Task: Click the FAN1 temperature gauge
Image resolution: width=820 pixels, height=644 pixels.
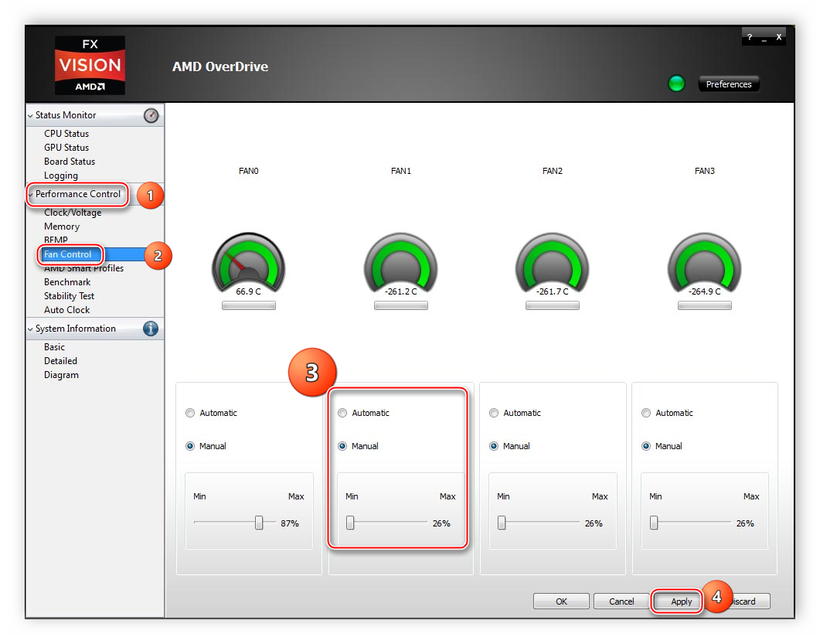Action: [400, 267]
